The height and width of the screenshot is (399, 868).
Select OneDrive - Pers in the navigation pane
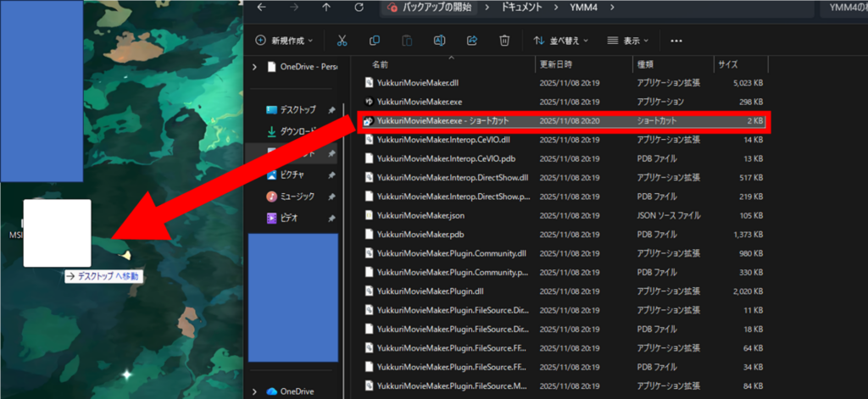click(x=303, y=67)
